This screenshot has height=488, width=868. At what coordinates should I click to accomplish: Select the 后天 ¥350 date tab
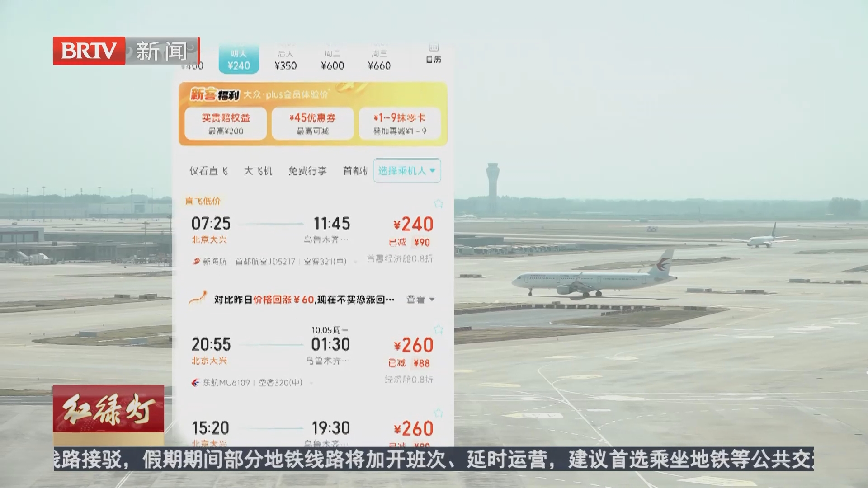point(286,60)
